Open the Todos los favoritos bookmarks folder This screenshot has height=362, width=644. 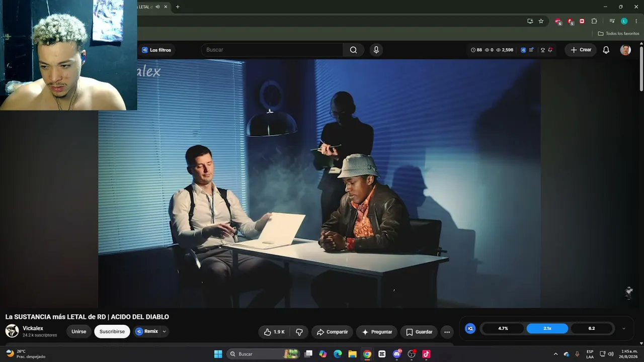coord(618,34)
